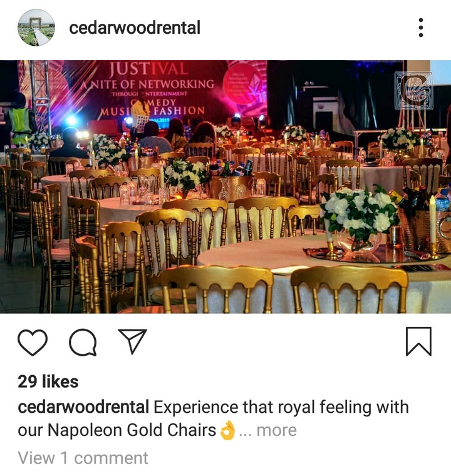Open the cedarwoodrental username in the header

[135, 28]
